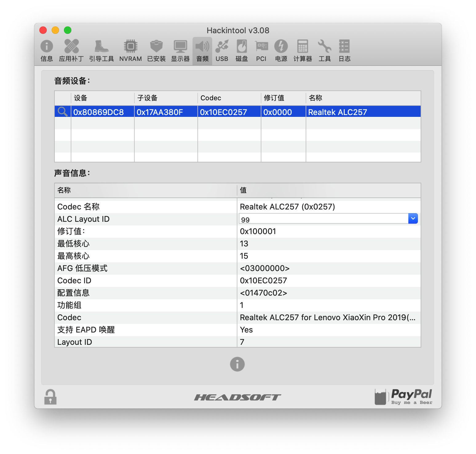This screenshot has height=454, width=476.
Task: Sort by the 子设备 column header
Action: pyautogui.click(x=166, y=98)
